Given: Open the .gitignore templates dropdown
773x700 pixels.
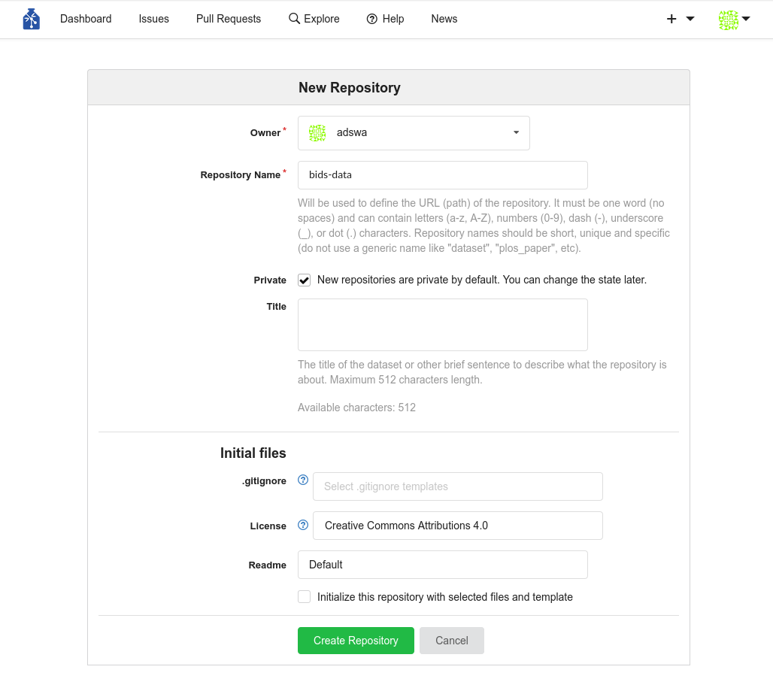Looking at the screenshot, I should (x=457, y=486).
